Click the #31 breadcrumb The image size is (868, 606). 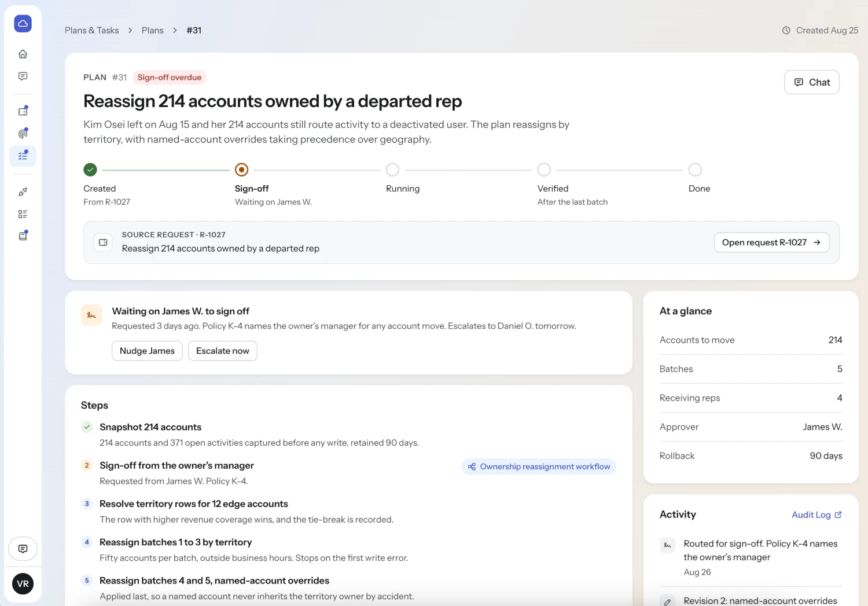click(x=194, y=31)
